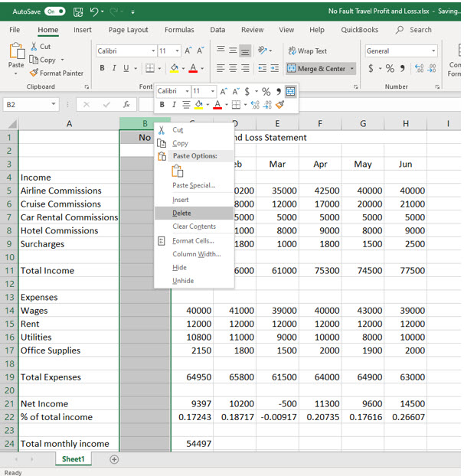Select Column Width from context menu
The height and width of the screenshot is (476, 464).
click(x=194, y=254)
